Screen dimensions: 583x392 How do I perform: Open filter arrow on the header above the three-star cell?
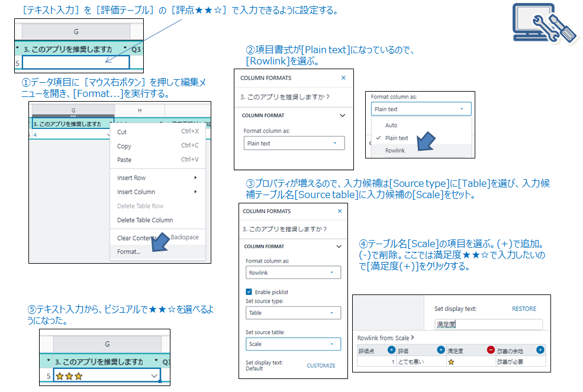tap(156, 361)
